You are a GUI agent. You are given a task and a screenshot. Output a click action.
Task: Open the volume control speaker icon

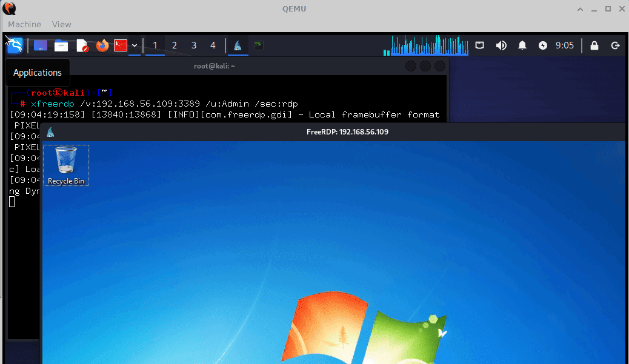click(501, 45)
